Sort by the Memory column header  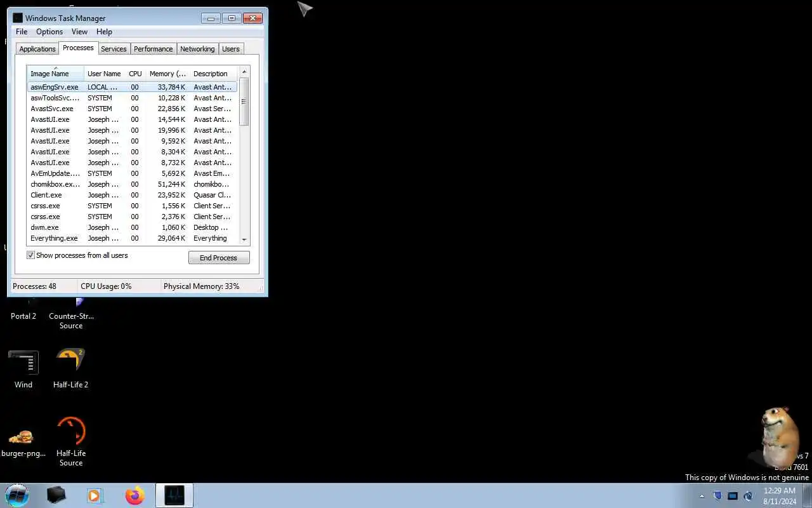[167, 74]
